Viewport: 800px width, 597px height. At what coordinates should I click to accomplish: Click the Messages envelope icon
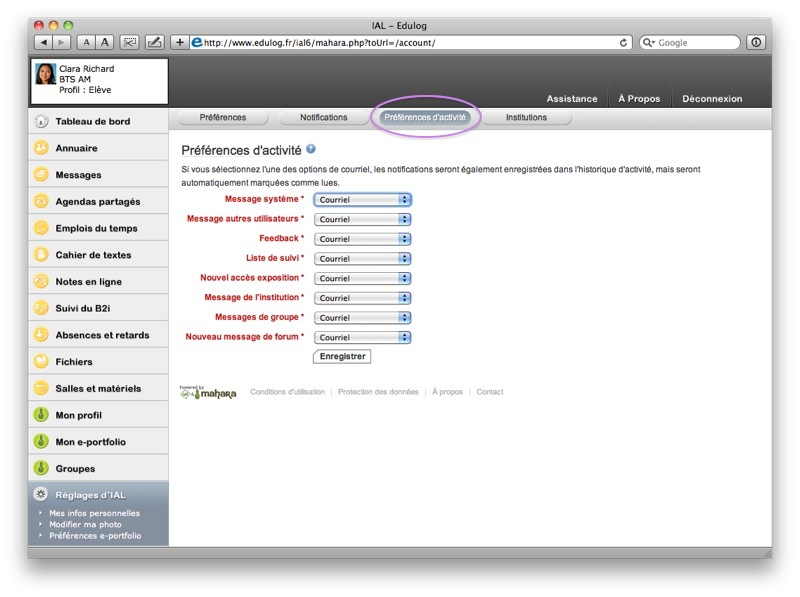pos(41,175)
